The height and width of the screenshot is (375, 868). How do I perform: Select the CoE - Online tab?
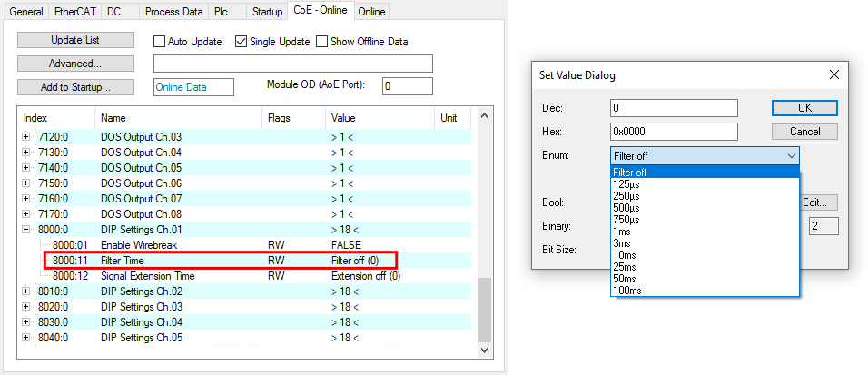pyautogui.click(x=321, y=11)
